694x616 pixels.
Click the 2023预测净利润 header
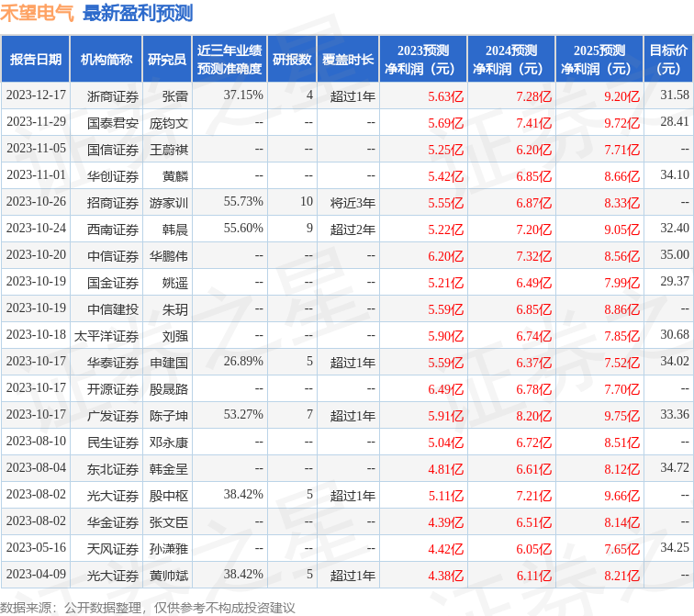(x=423, y=60)
